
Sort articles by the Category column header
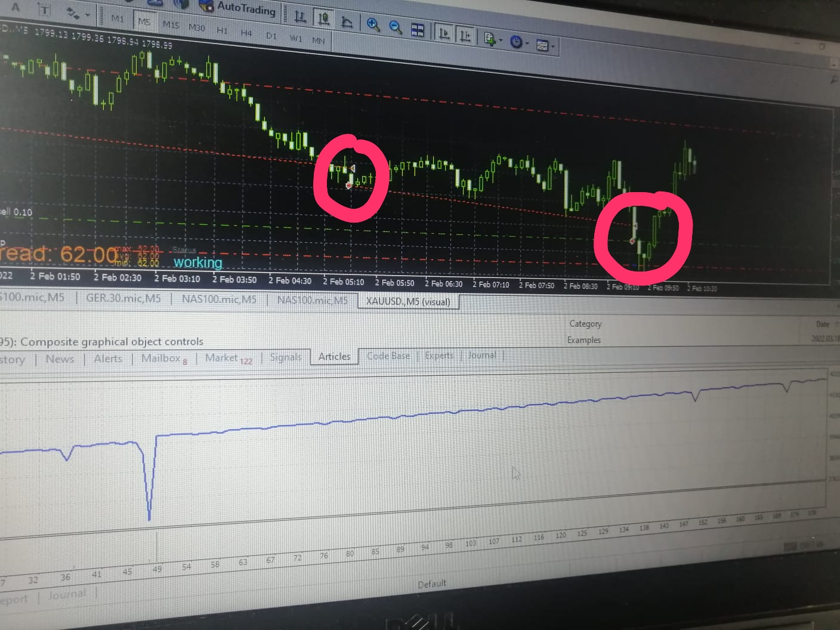click(585, 323)
